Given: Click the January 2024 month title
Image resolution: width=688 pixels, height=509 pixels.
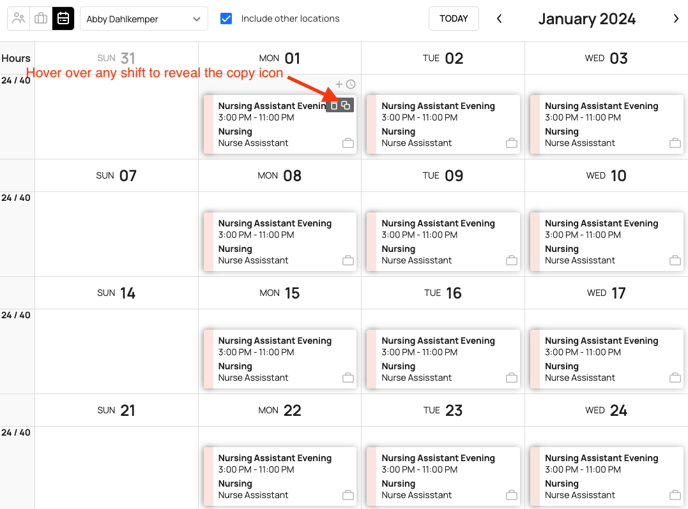Looking at the screenshot, I should pyautogui.click(x=587, y=18).
